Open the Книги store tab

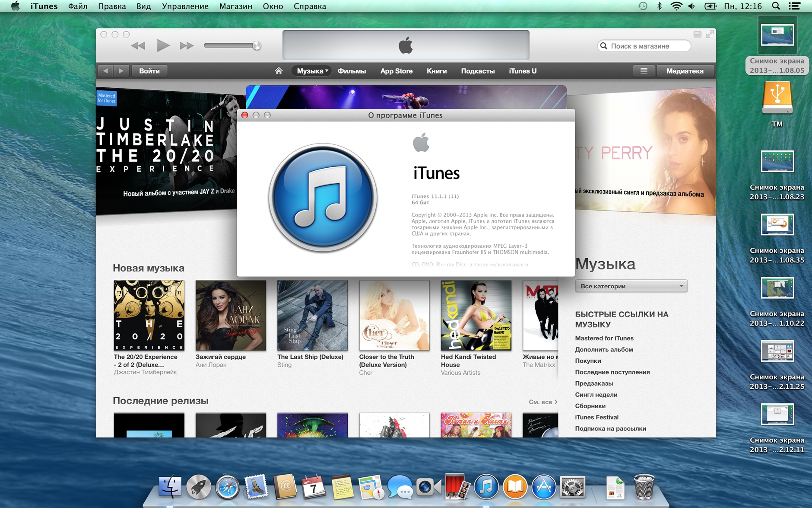(x=437, y=71)
